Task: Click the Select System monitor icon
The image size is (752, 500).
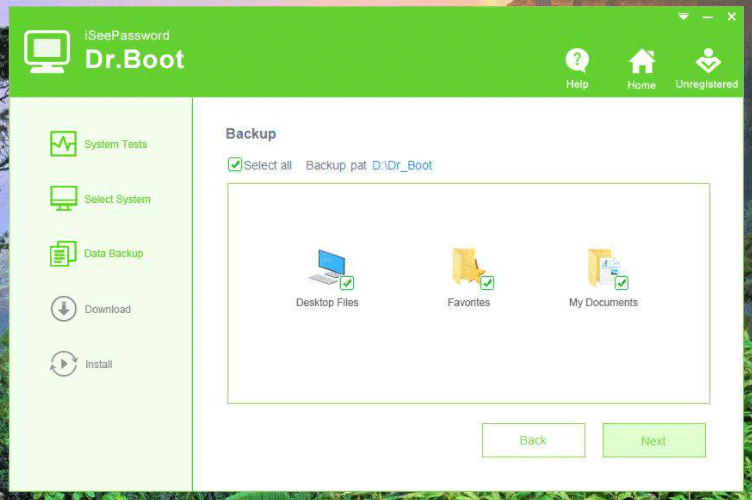Action: pos(63,199)
